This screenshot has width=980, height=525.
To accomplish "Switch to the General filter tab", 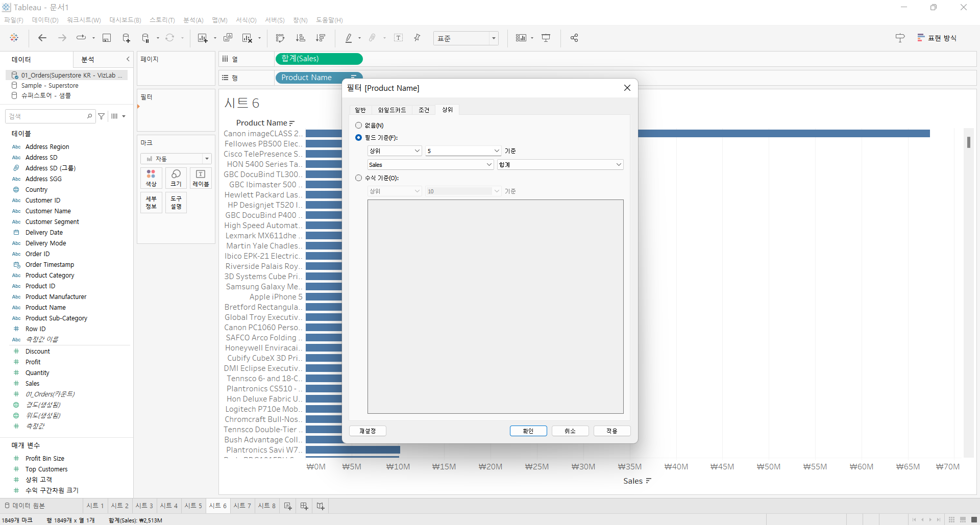I will 360,110.
